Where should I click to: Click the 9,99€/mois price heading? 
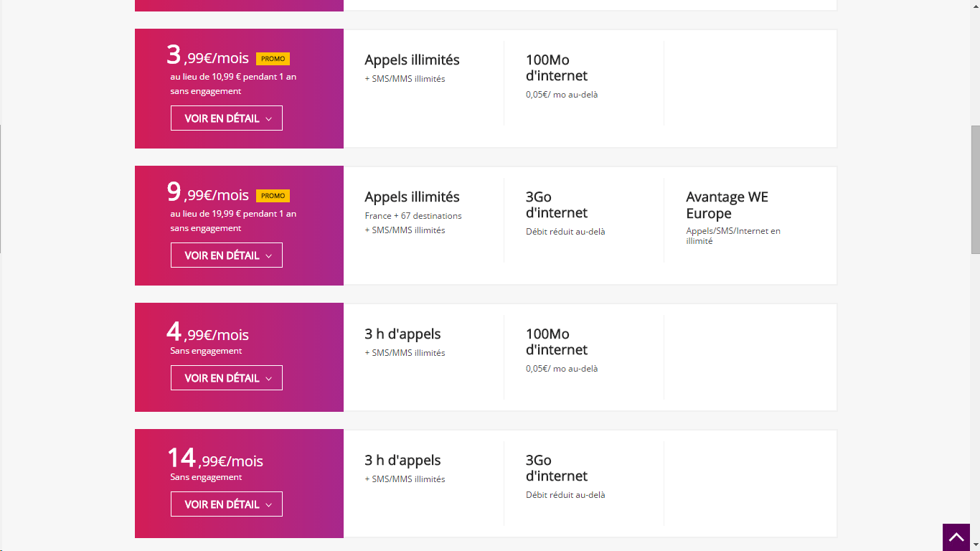[208, 193]
